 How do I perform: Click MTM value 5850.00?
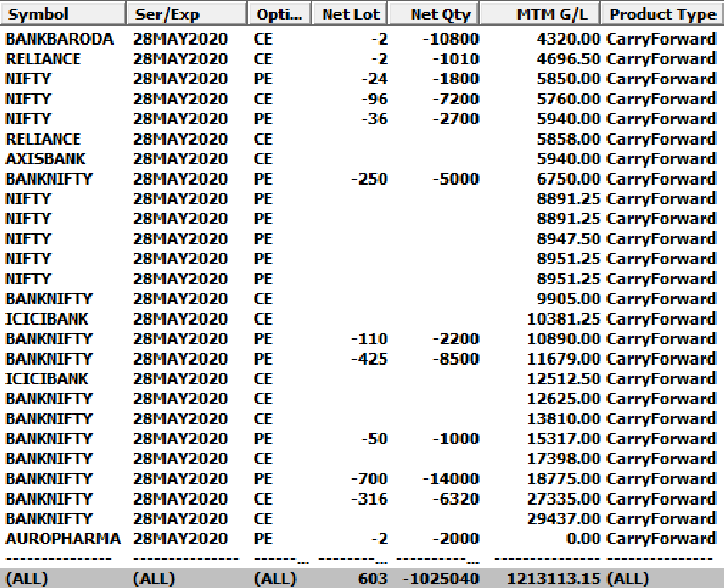pyautogui.click(x=568, y=79)
